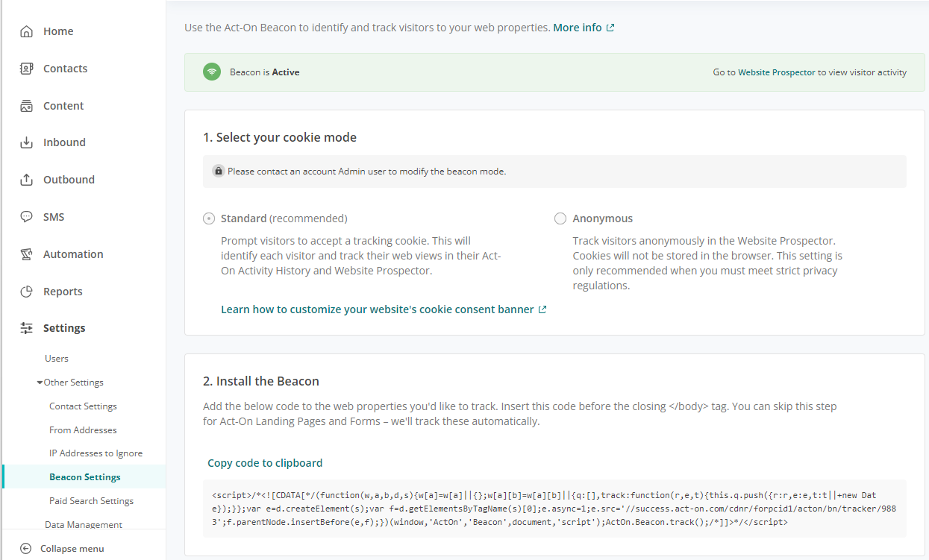Click Collapse menu text

point(72,549)
